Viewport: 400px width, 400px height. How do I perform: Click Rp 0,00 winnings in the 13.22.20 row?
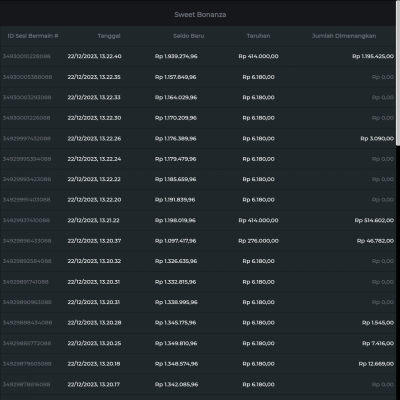point(383,200)
